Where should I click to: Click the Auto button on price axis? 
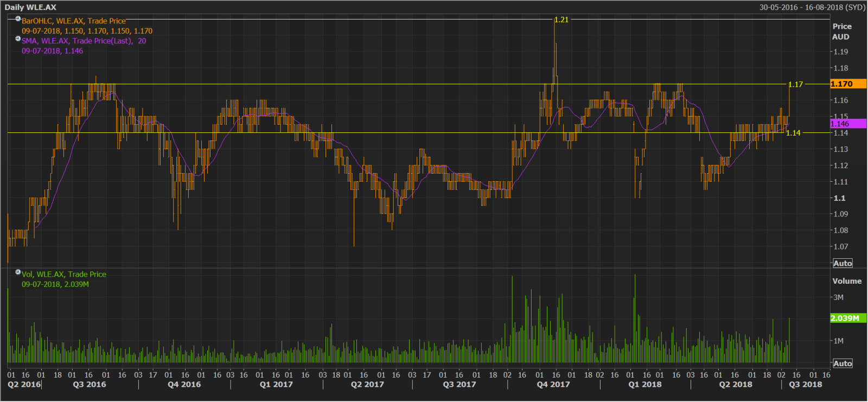click(x=843, y=263)
